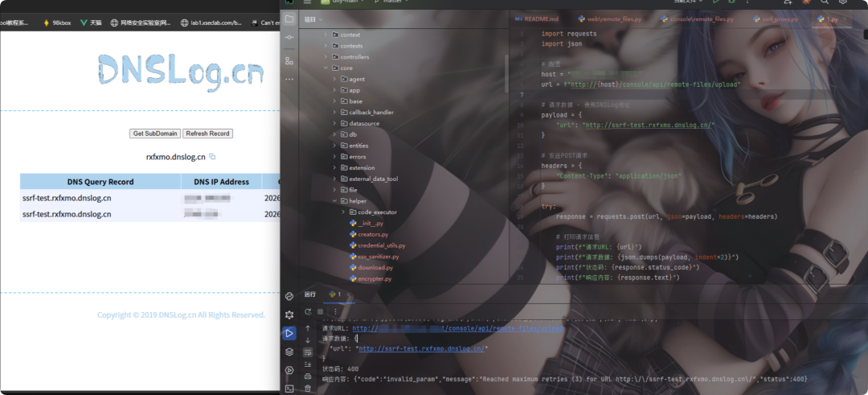
Task: Expand the controllers folder
Action: (325, 57)
